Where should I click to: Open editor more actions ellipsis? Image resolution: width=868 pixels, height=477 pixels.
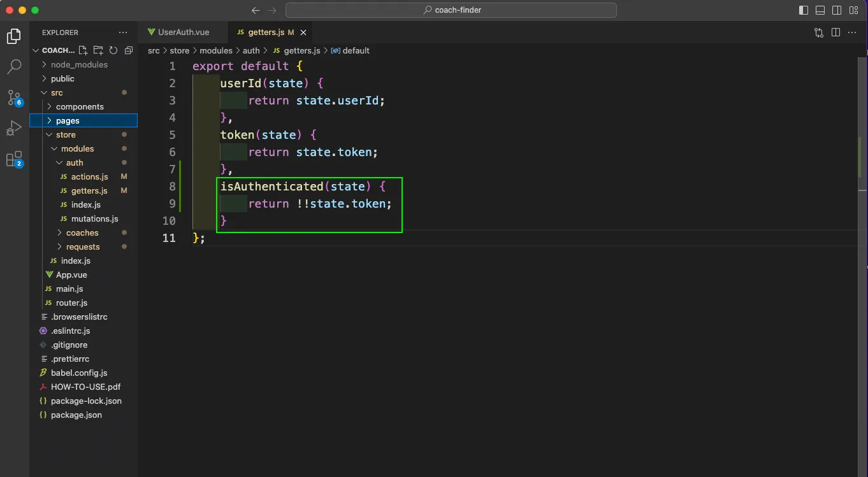click(852, 32)
